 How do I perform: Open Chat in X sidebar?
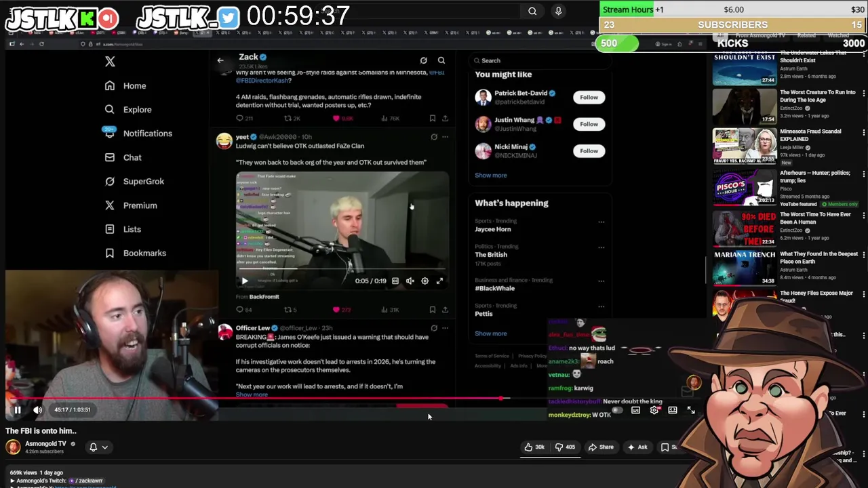(x=123, y=158)
